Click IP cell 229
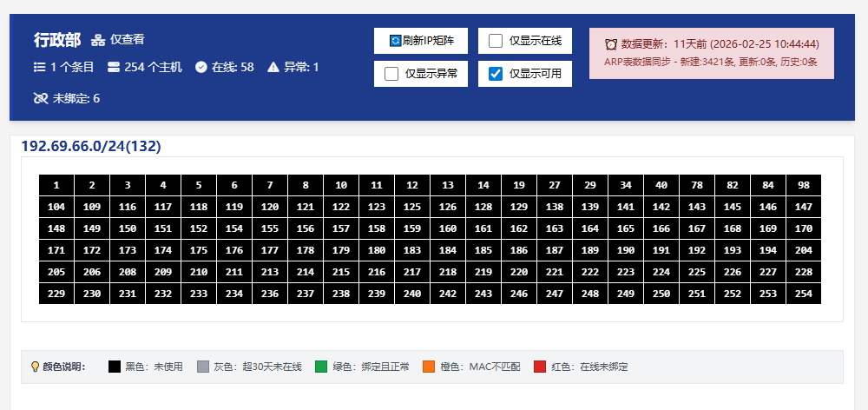868x410 pixels. 56,294
